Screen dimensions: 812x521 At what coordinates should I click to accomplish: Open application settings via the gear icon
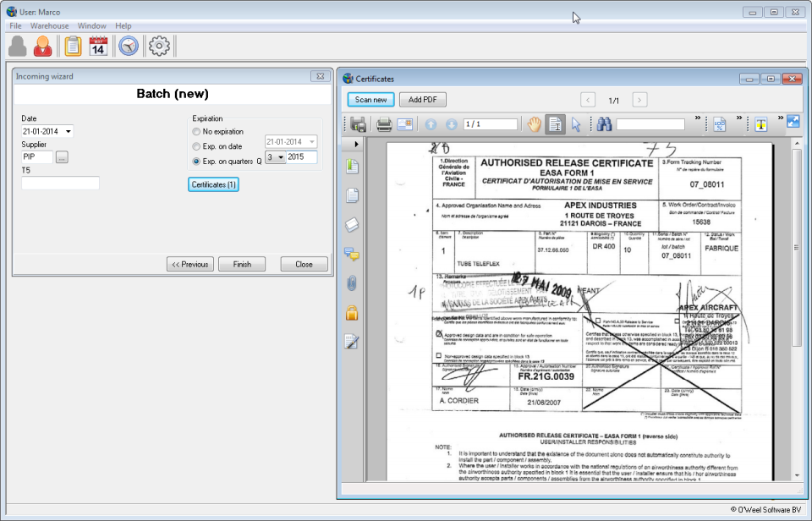(x=157, y=47)
